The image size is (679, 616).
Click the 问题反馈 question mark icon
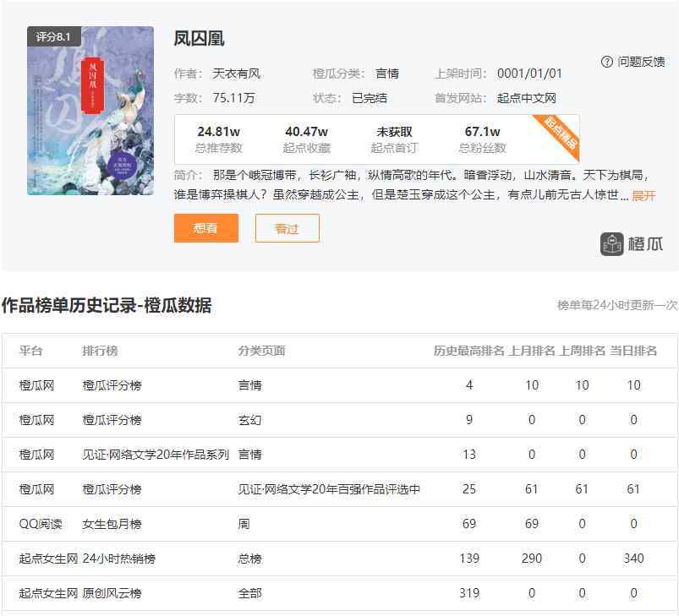pos(607,62)
